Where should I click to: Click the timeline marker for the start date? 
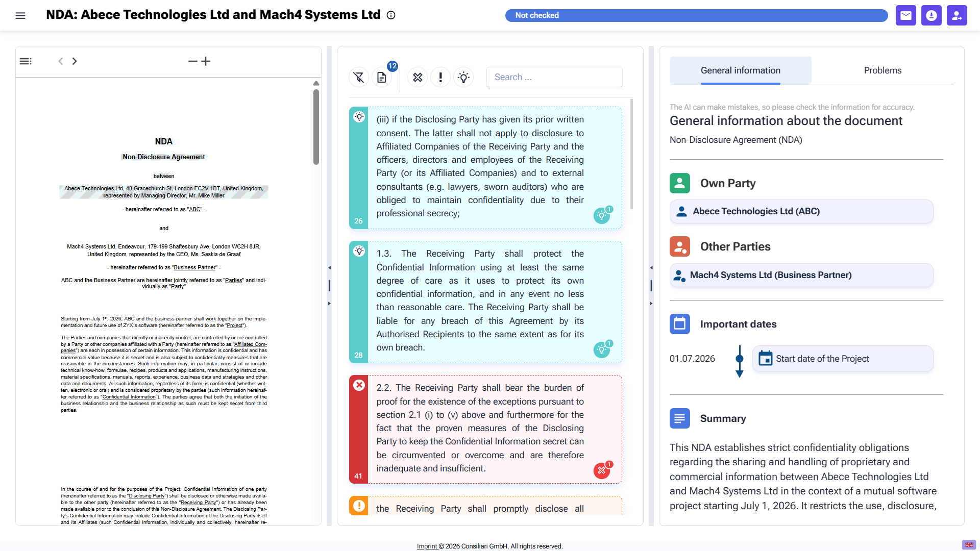pyautogui.click(x=740, y=359)
